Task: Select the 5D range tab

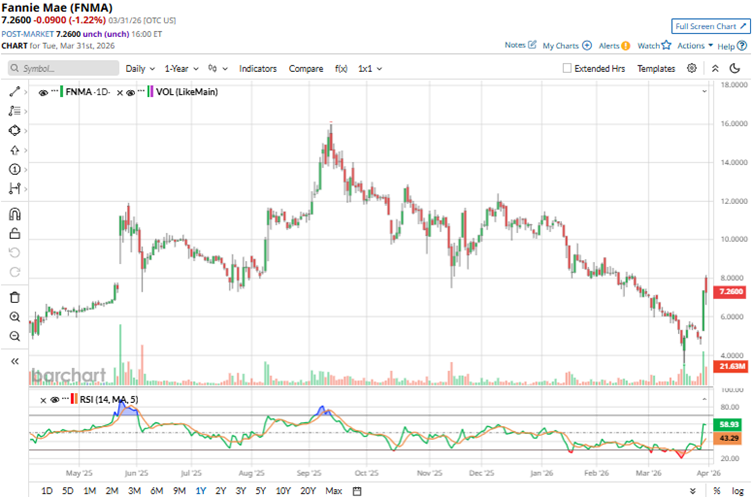Action: pos(68,491)
